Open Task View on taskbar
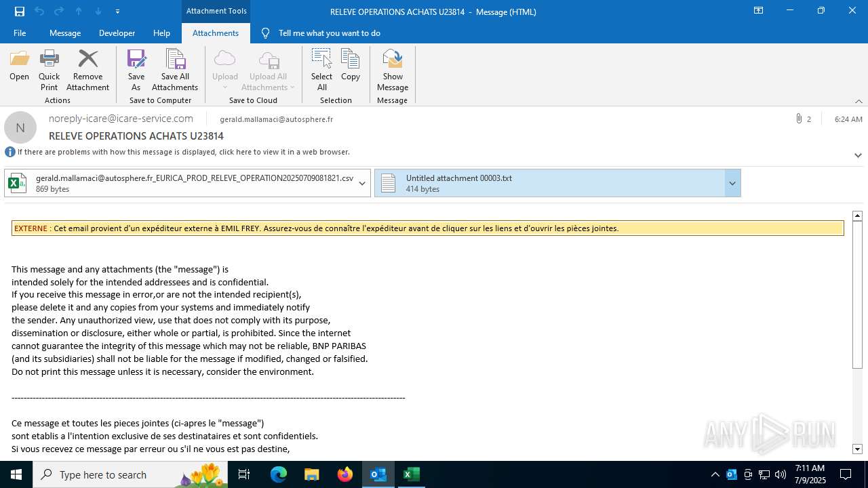This screenshot has width=868, height=488. point(244,474)
